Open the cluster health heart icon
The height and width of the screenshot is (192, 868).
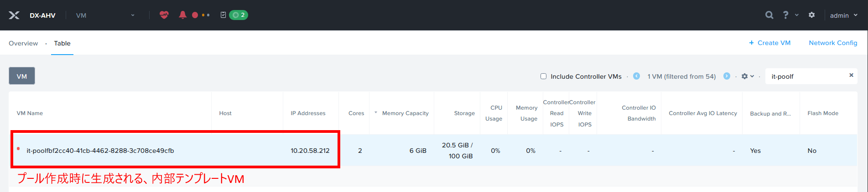(x=164, y=15)
